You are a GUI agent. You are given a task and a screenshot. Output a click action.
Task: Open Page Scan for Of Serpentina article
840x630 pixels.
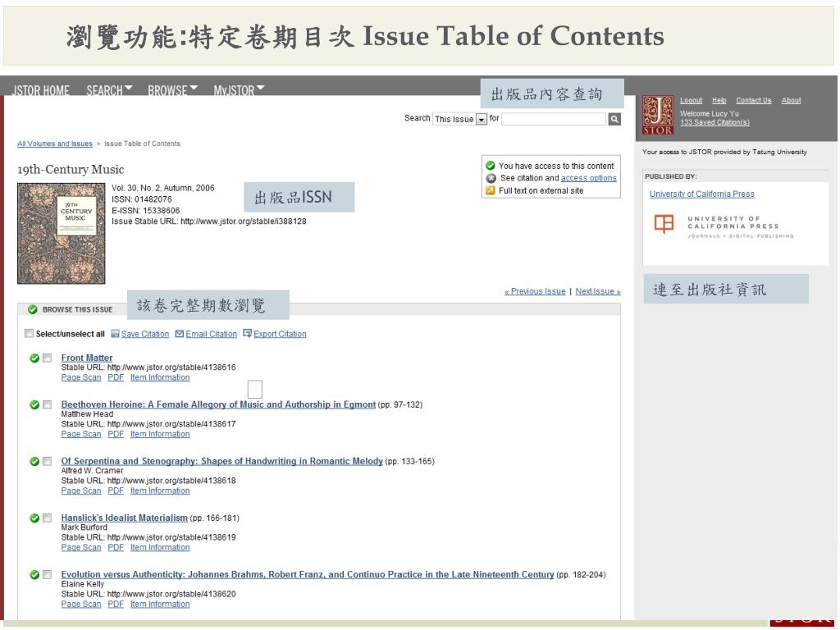tap(81, 491)
